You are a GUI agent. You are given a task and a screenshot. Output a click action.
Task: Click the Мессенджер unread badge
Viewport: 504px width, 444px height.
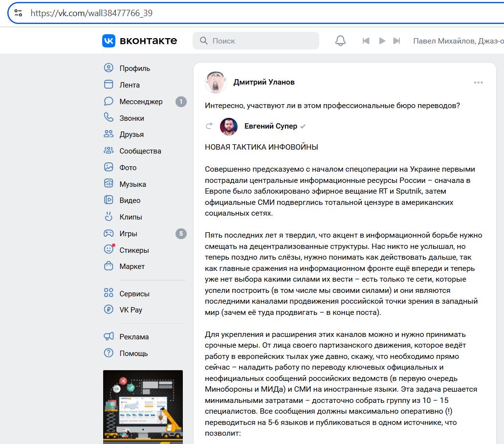pos(181,102)
